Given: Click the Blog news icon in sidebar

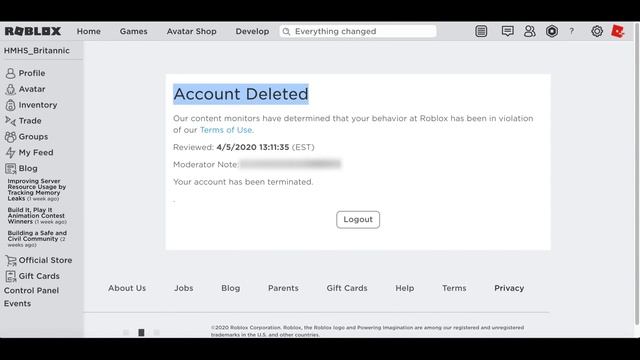Looking at the screenshot, I should (x=11, y=168).
